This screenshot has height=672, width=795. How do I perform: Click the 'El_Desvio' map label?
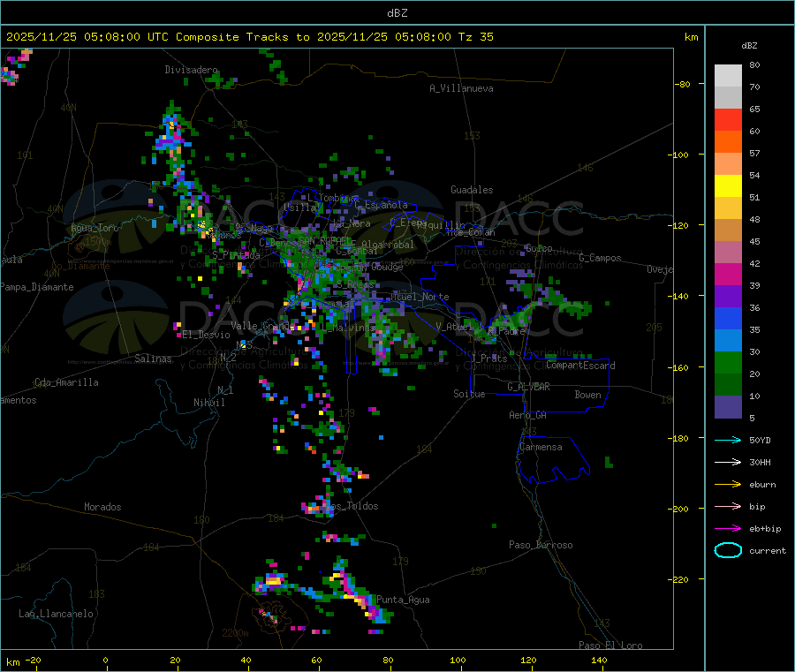(206, 335)
